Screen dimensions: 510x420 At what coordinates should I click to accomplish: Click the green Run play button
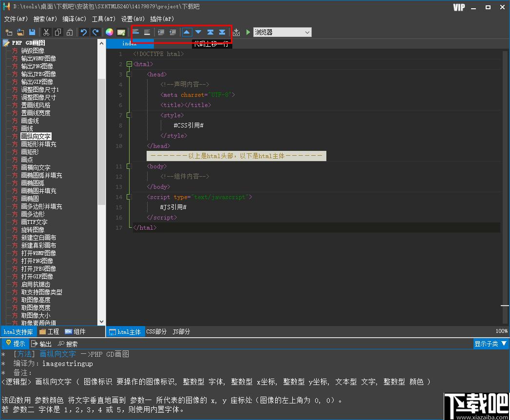pyautogui.click(x=248, y=32)
